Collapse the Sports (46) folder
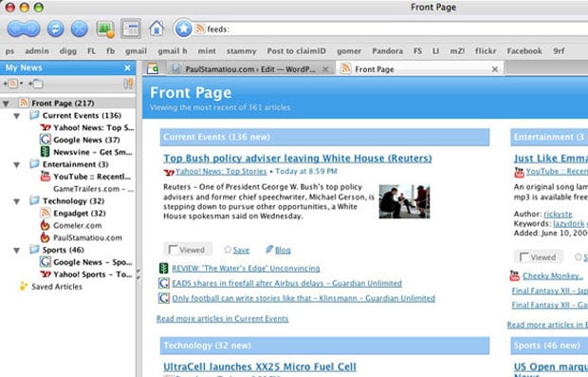The width and height of the screenshot is (588, 377). pyautogui.click(x=16, y=250)
